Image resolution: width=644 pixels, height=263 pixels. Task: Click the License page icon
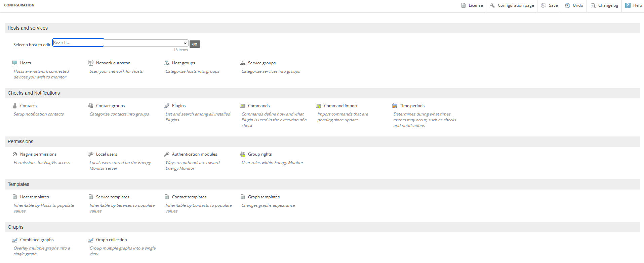tap(464, 5)
